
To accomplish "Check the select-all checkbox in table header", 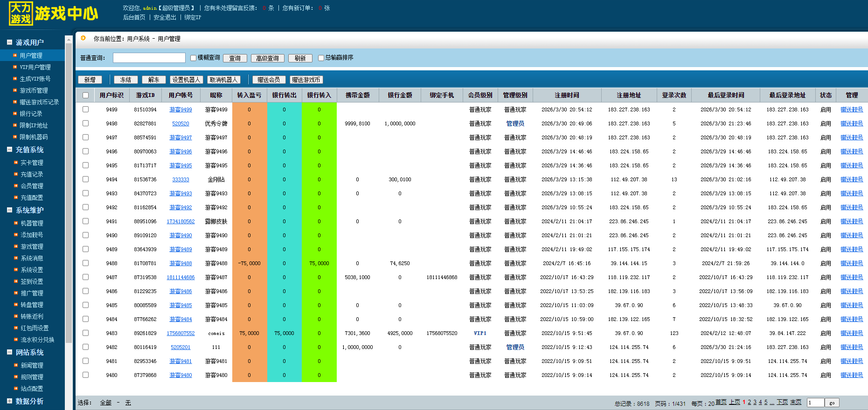I will 85,96.
